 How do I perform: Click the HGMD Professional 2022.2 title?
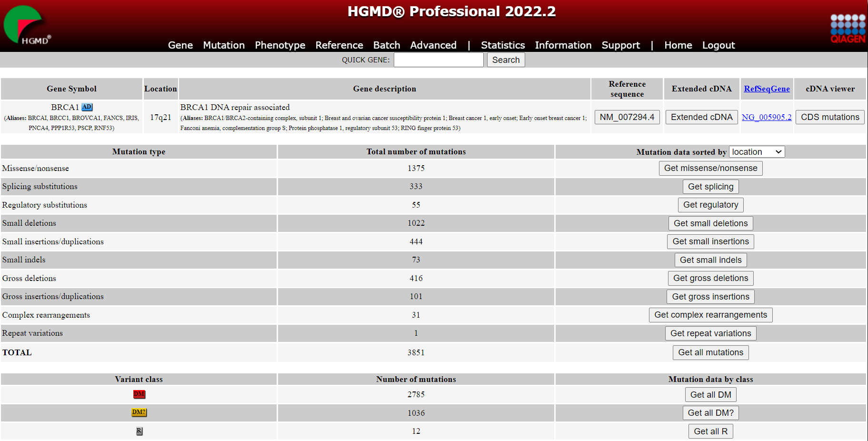coord(451,11)
